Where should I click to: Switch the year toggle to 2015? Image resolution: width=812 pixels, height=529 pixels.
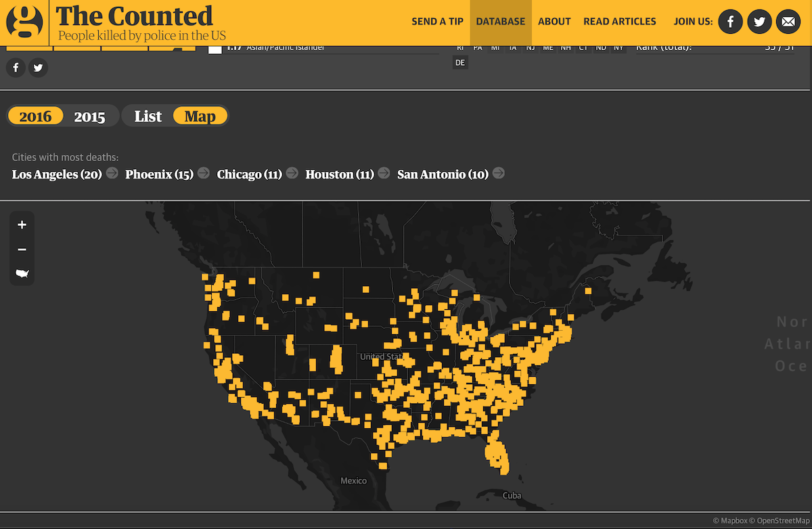coord(89,116)
